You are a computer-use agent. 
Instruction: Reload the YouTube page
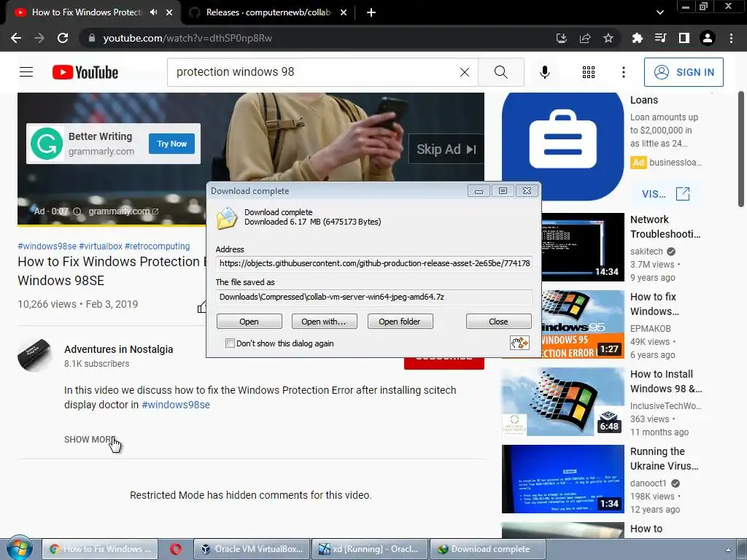tap(63, 38)
